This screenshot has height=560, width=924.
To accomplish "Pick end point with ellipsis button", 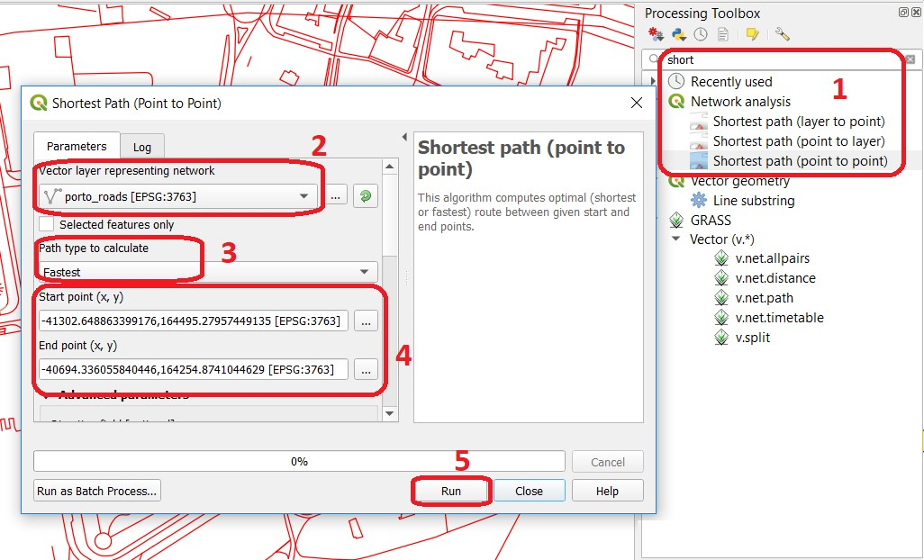I will [366, 370].
